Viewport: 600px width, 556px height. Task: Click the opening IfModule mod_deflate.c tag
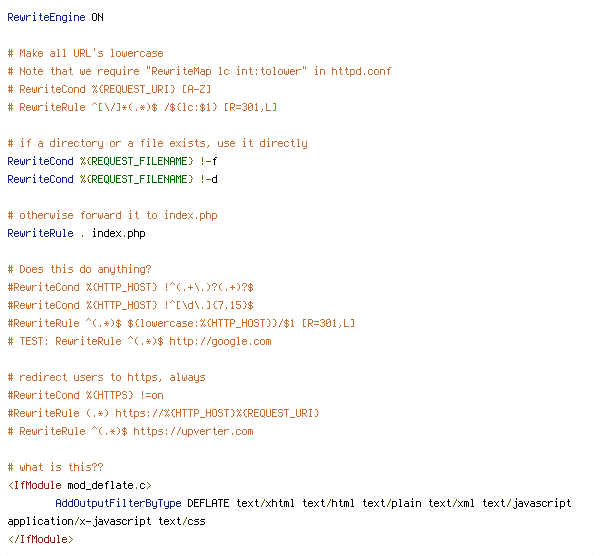point(80,485)
